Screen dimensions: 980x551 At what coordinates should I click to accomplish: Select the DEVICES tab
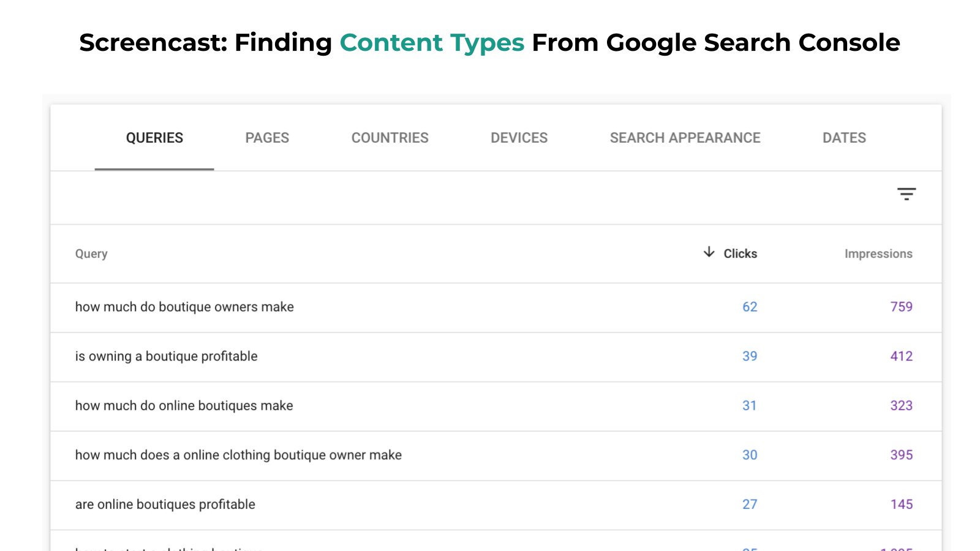click(519, 138)
